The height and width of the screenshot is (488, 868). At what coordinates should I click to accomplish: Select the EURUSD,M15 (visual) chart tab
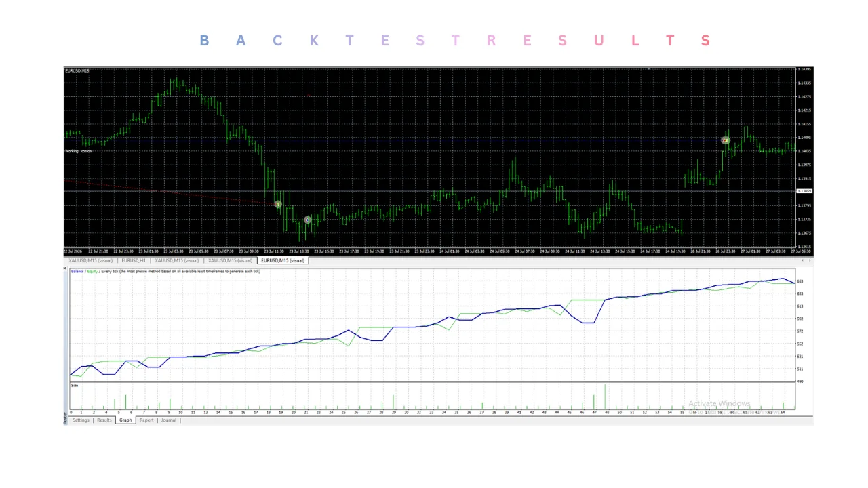[x=283, y=260]
